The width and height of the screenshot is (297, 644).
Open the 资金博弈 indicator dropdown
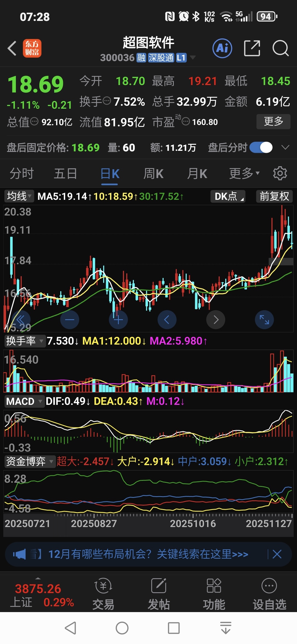(x=30, y=461)
